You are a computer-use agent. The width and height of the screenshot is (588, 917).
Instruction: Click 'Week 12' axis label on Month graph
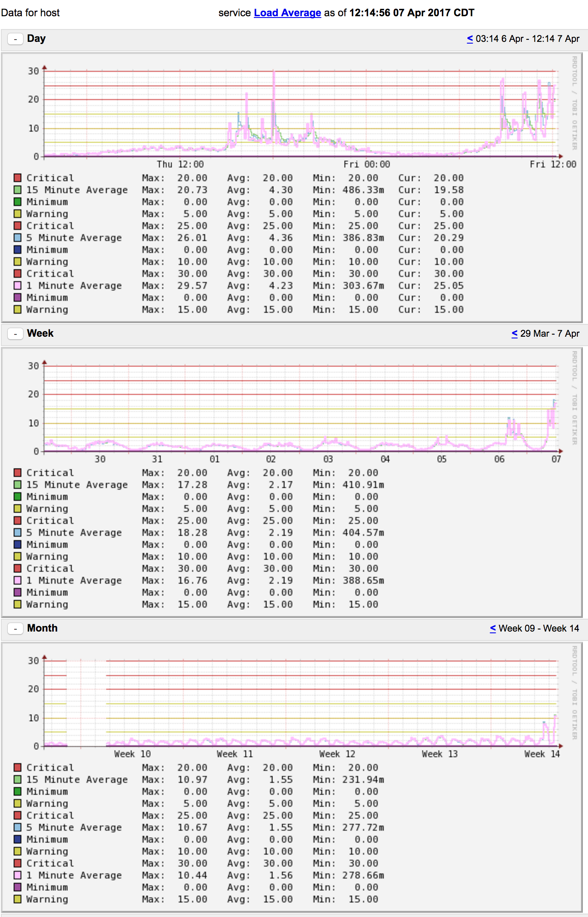point(337,754)
